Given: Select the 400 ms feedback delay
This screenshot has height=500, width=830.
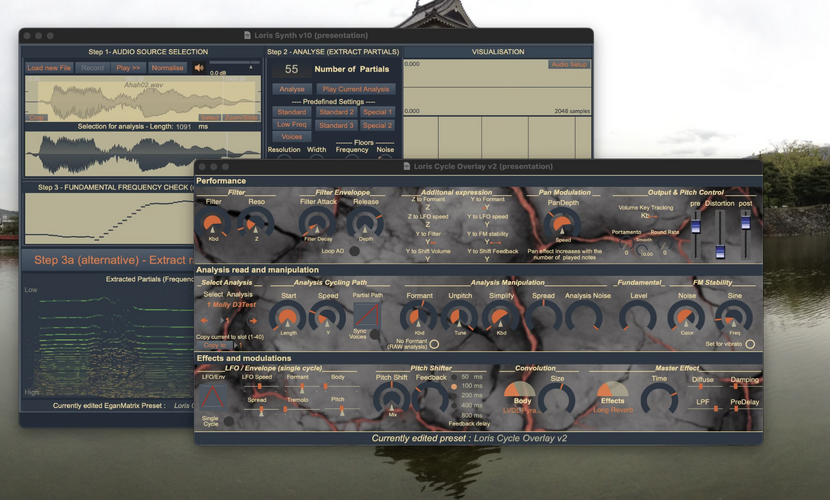Looking at the screenshot, I should [x=454, y=405].
